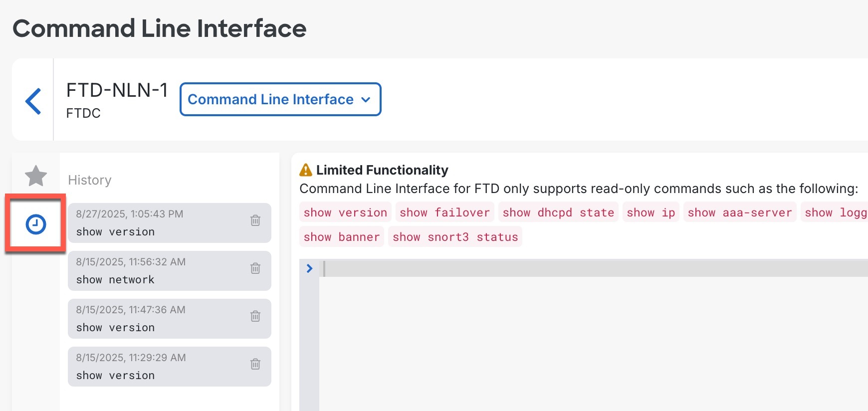Select the show aaa-server command
Viewport: 868px width, 411px height.
point(739,212)
